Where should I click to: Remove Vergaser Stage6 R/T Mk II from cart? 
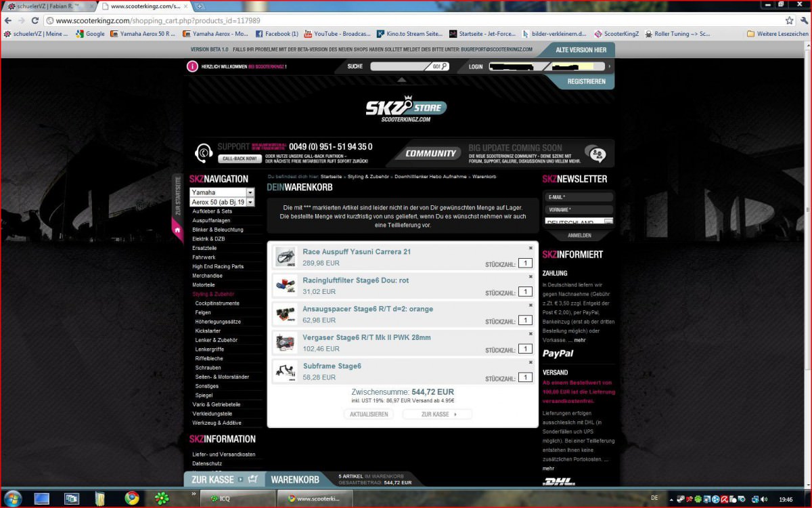pyautogui.click(x=531, y=333)
